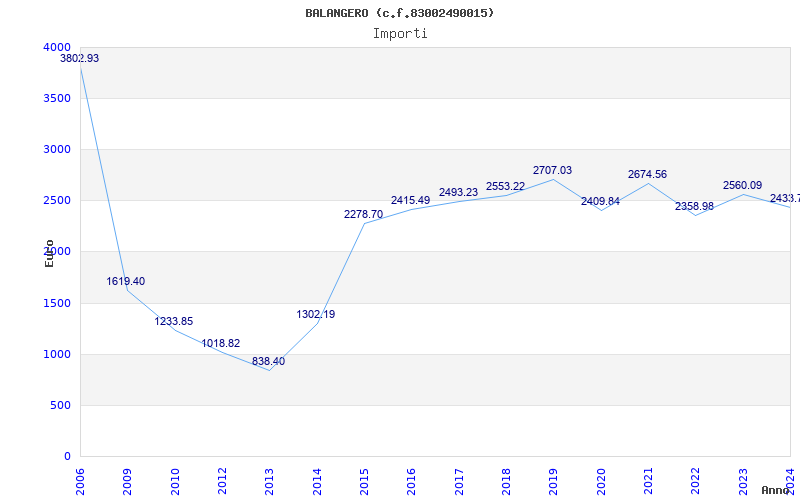Click the Importi subtitle text
This screenshot has width=800, height=500.
pos(400,33)
